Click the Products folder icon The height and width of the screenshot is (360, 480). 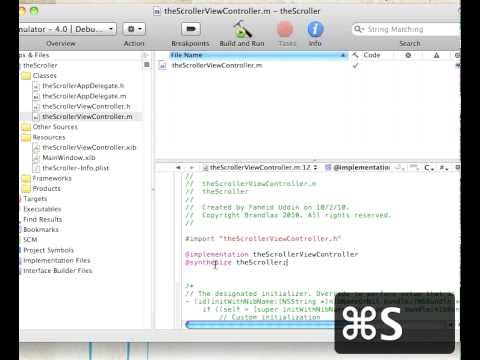(x=26, y=189)
